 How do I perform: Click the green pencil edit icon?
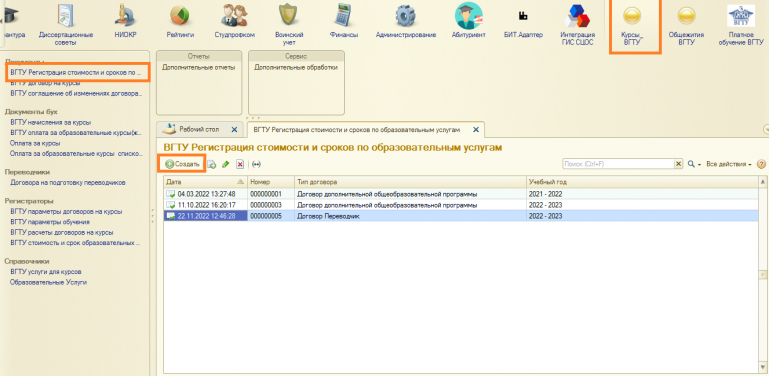click(x=226, y=164)
